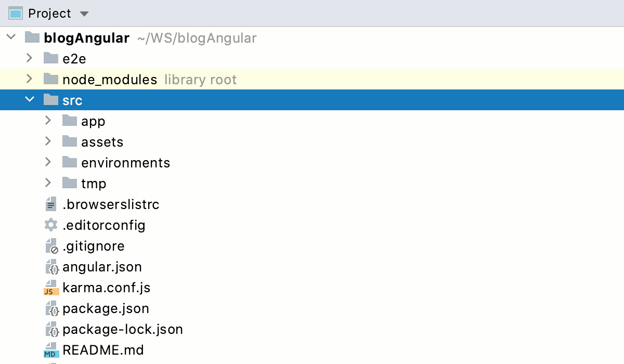This screenshot has height=364, width=624.
Task: Click the package.json file icon
Action: (x=50, y=308)
